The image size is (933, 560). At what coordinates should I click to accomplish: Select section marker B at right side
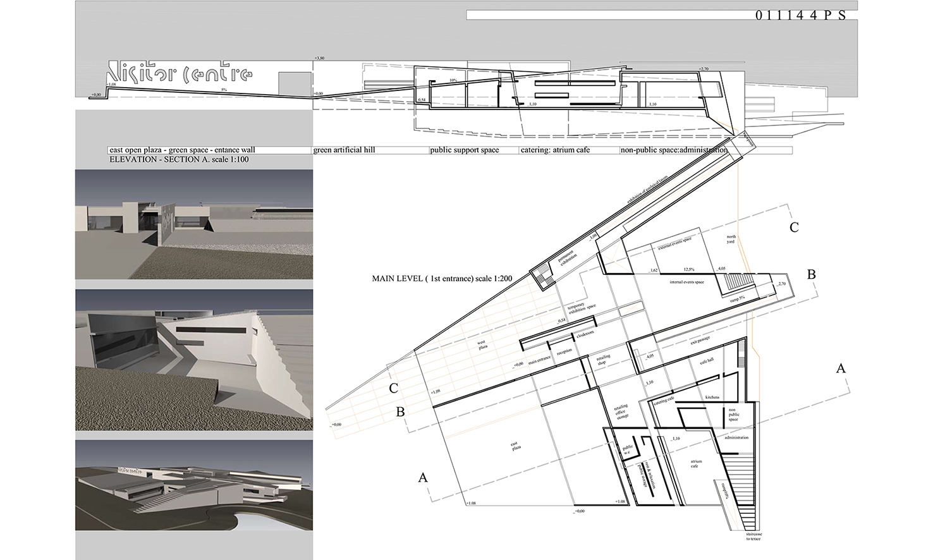pyautogui.click(x=812, y=274)
